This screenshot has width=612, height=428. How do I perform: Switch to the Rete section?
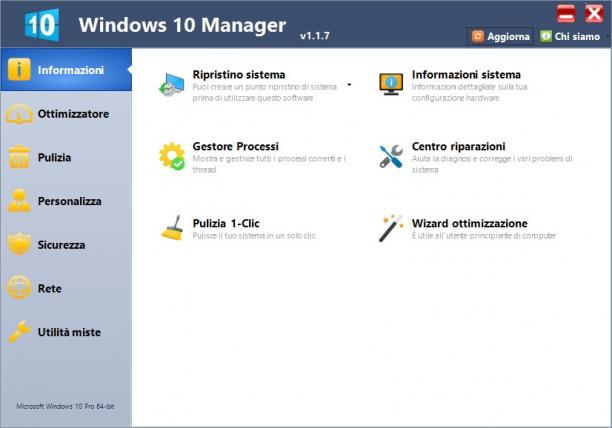[50, 289]
